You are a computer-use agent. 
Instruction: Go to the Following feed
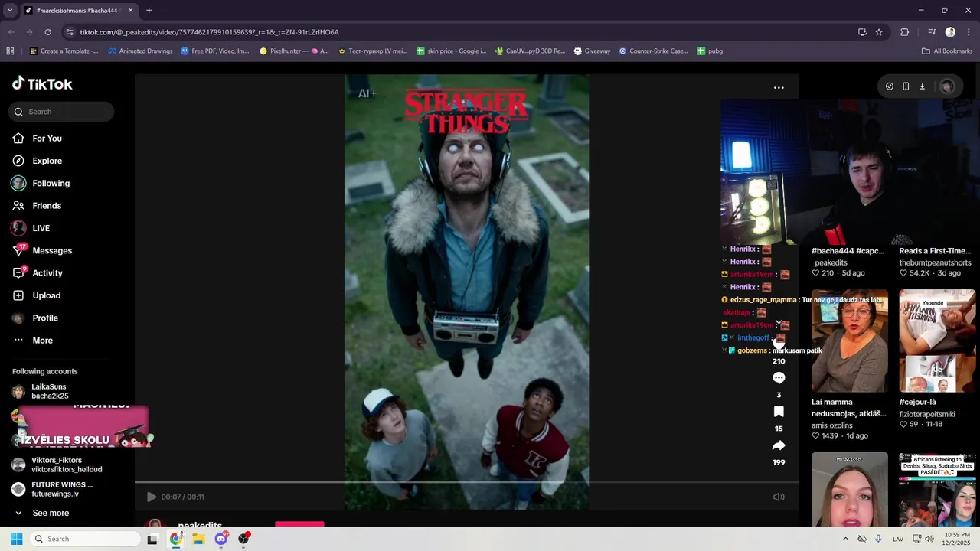(41, 184)
